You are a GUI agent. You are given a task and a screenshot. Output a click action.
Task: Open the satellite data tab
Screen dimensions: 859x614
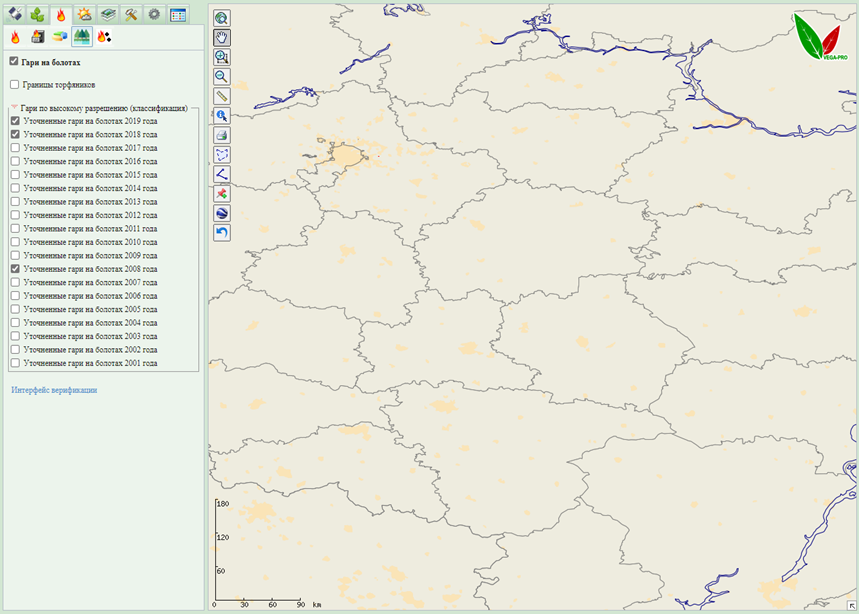(x=15, y=14)
